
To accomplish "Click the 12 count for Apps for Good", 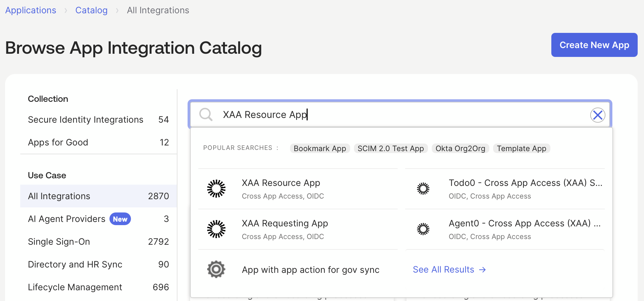I will tap(164, 142).
